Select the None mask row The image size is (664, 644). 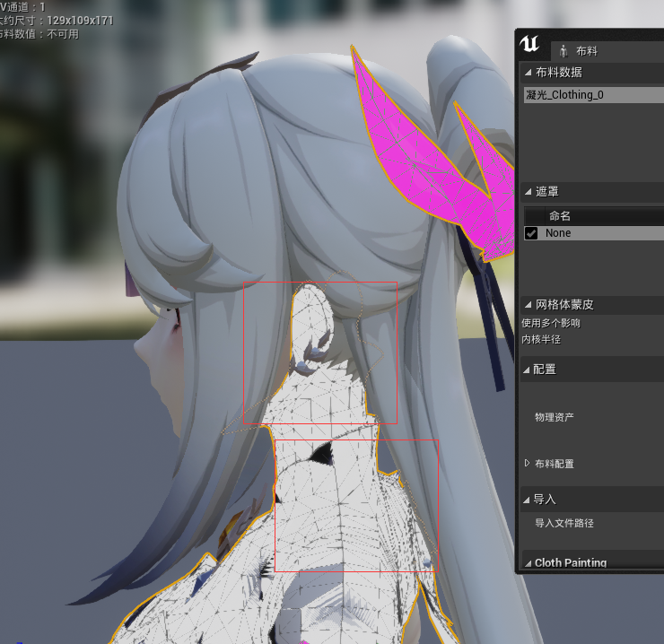(594, 233)
